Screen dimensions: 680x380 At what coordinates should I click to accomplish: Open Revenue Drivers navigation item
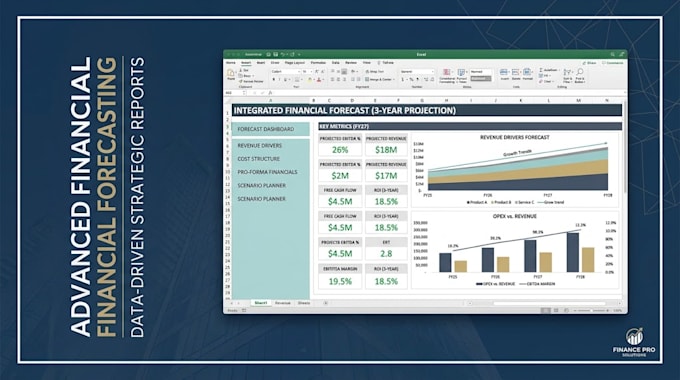(259, 146)
